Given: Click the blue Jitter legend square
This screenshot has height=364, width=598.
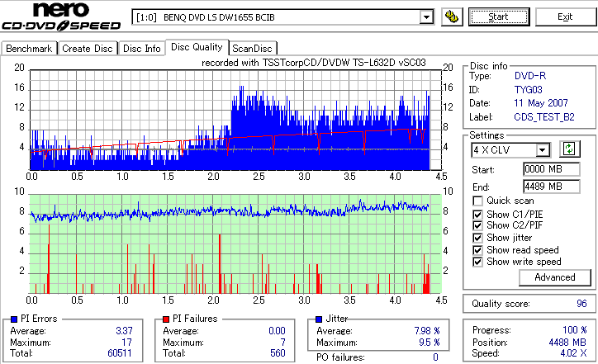Looking at the screenshot, I should point(319,319).
